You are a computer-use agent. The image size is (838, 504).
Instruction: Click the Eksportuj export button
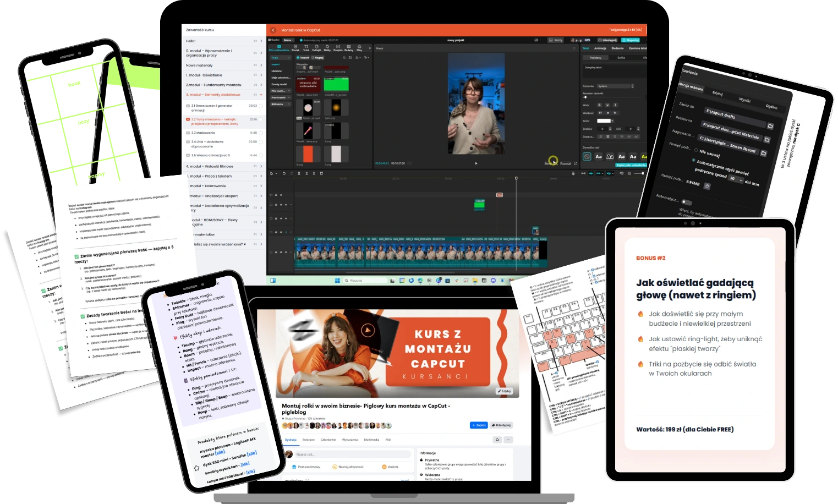pyautogui.click(x=631, y=40)
